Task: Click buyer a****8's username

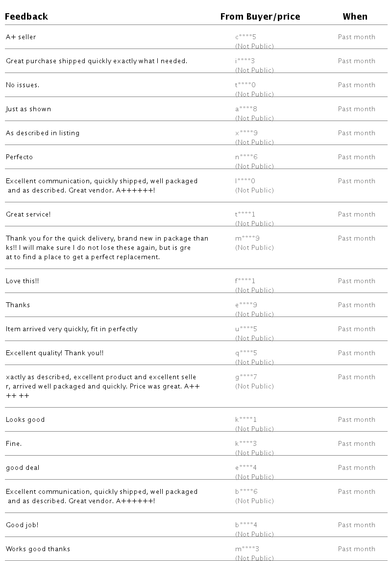Action: tap(246, 109)
